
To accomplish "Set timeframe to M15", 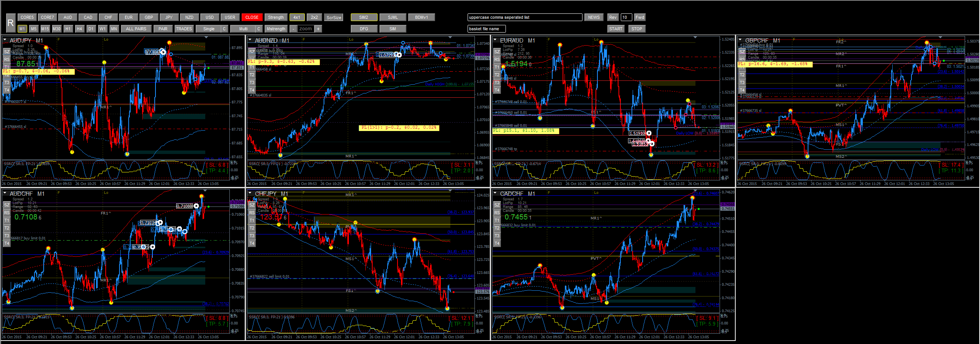I will click(x=45, y=29).
